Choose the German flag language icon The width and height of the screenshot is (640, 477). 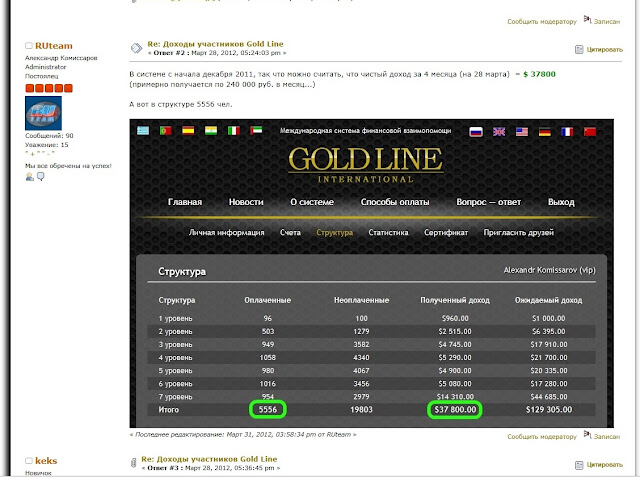tap(544, 131)
